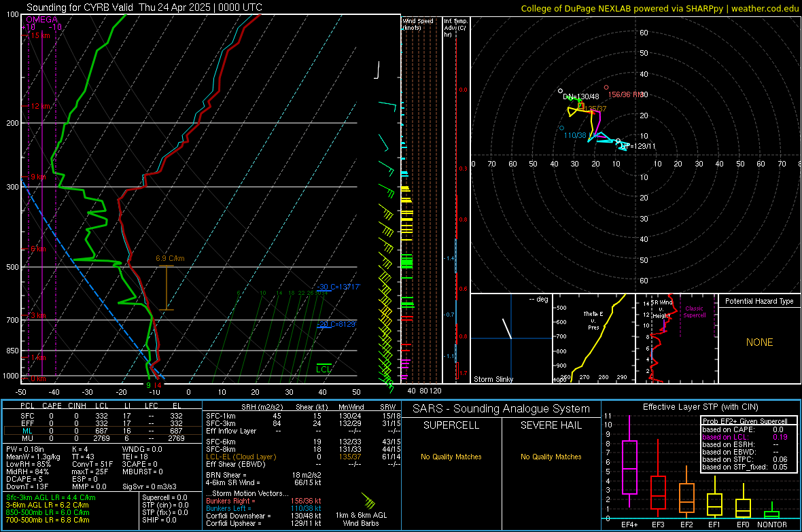Image resolution: width=802 pixels, height=532 pixels.
Task: Click the 'SigSvr = 0 m3/s3' value
Action: click(150, 486)
